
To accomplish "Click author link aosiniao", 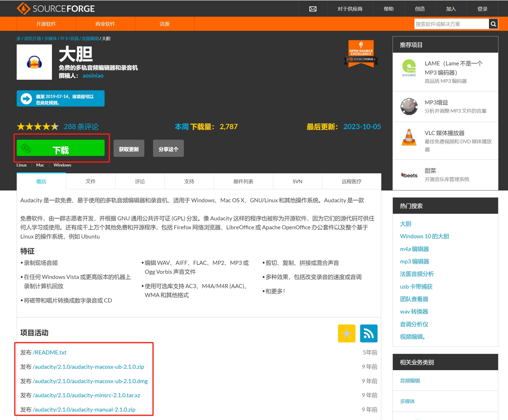I will (93, 76).
